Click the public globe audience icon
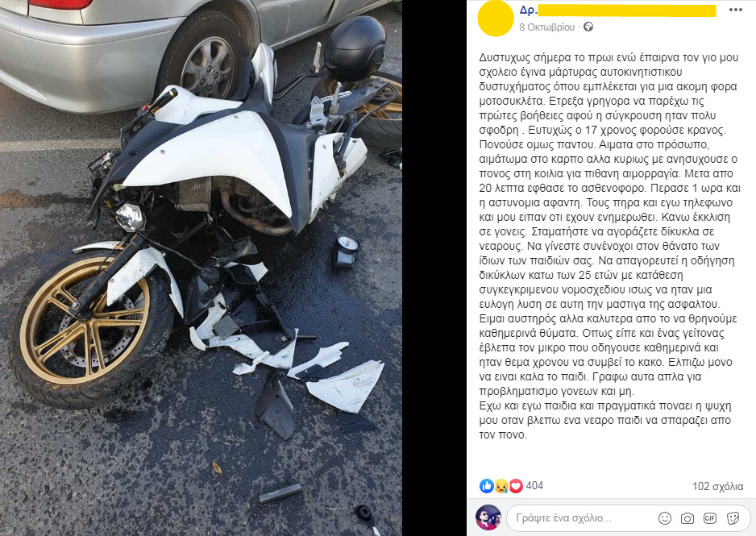Image resolution: width=756 pixels, height=536 pixels. pos(588,27)
